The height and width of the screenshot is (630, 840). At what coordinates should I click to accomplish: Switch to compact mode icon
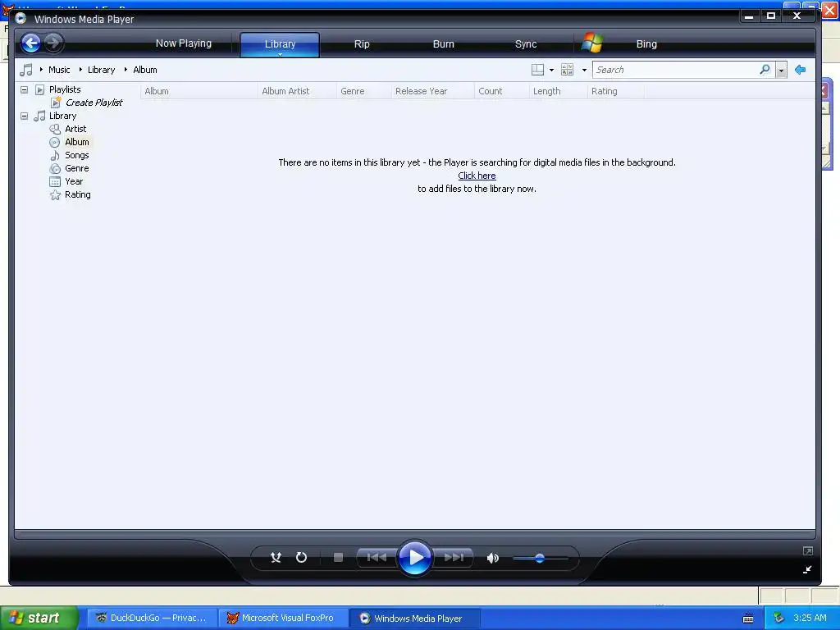click(807, 569)
